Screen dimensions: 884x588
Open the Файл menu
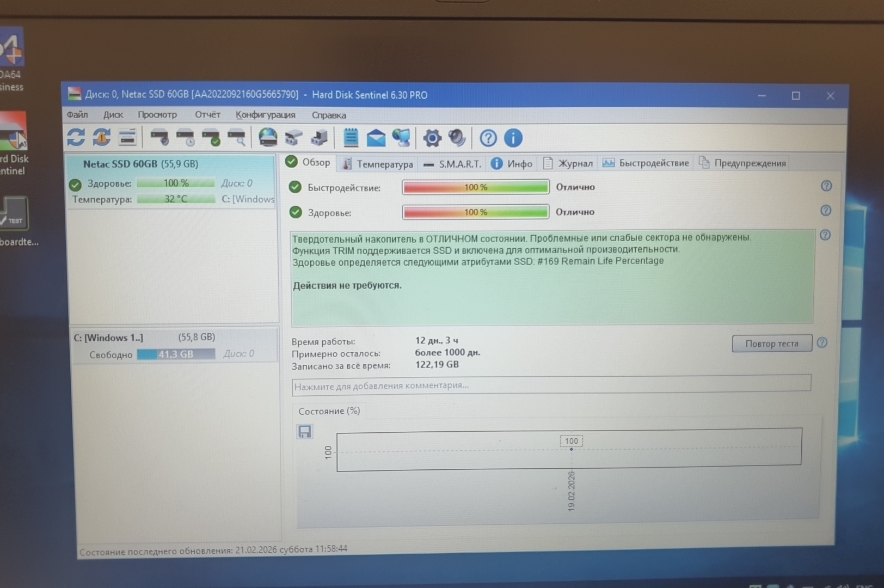[x=77, y=115]
